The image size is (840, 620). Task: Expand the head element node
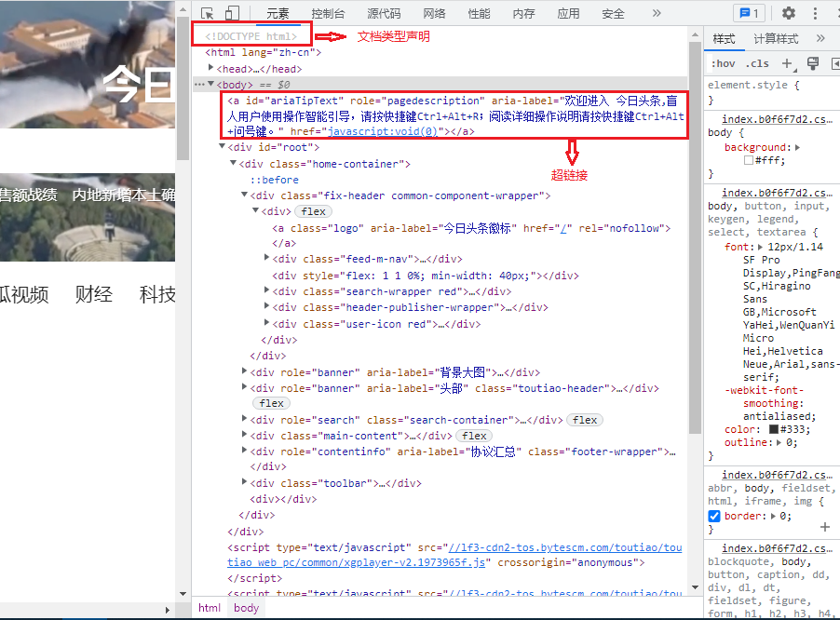click(210, 68)
